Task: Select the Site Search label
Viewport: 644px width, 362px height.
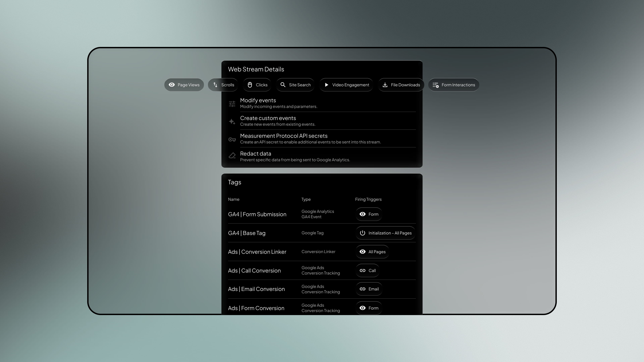Action: 300,85
